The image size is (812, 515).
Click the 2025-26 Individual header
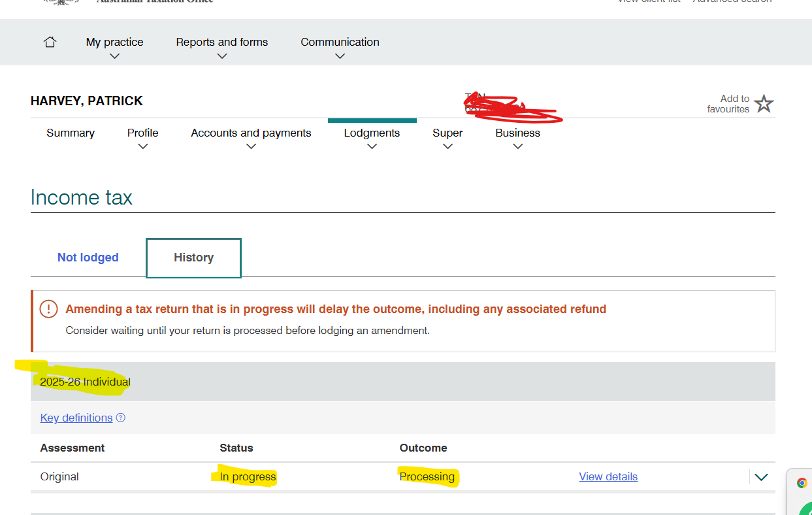[x=402, y=382]
